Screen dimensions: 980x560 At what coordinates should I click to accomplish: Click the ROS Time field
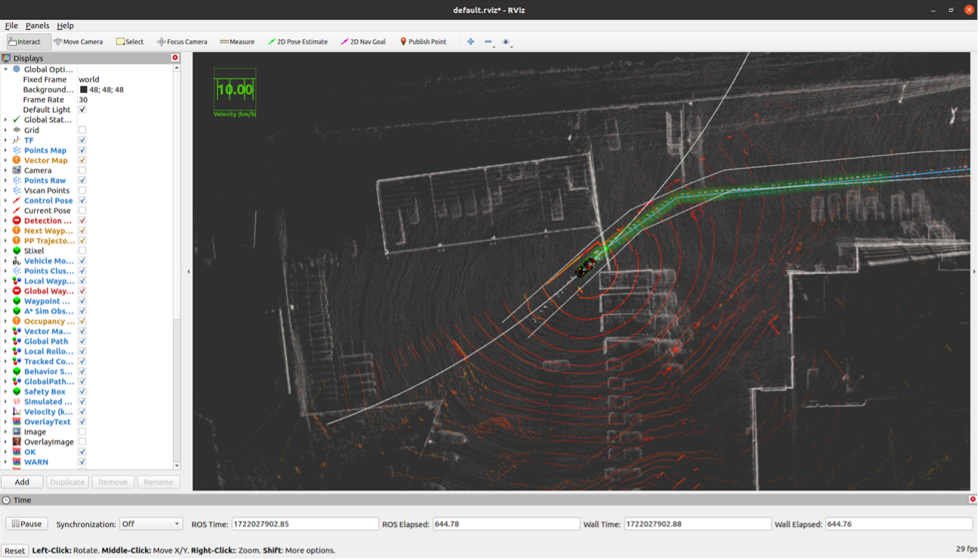[x=304, y=524]
